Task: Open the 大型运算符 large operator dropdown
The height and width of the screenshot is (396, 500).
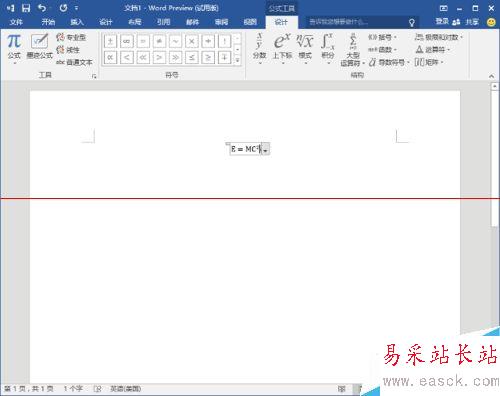Action: (353, 50)
